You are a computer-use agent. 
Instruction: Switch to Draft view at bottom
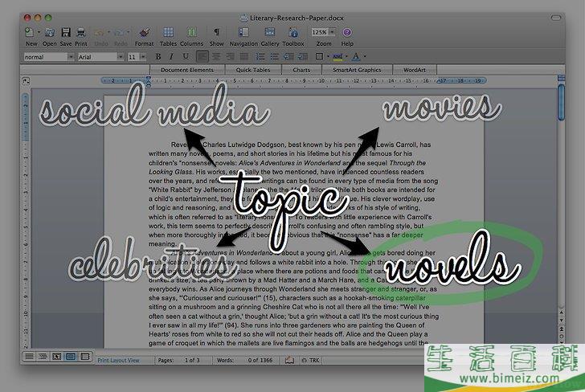pos(29,357)
